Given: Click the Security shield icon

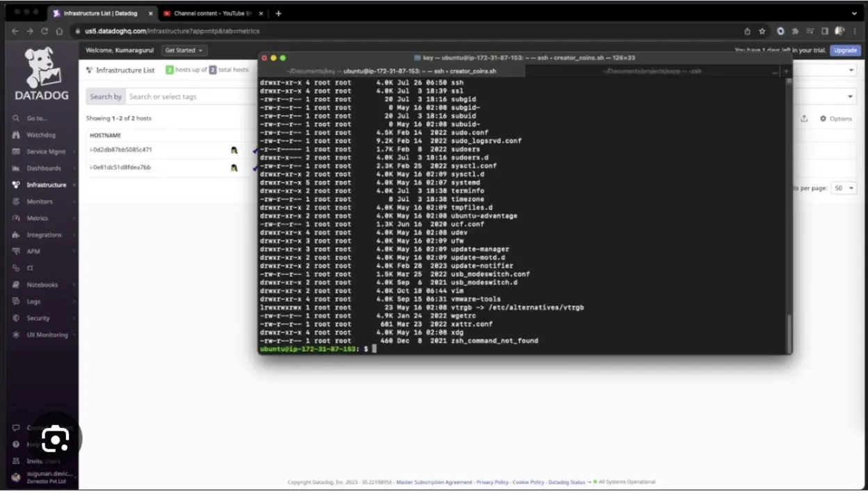Looking at the screenshot, I should pos(16,318).
